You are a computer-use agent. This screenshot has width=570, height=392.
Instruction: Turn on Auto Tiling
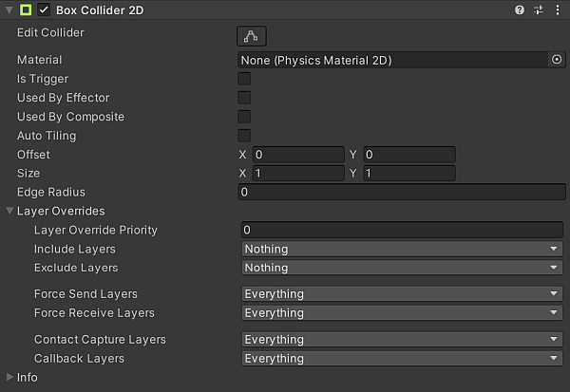click(244, 136)
